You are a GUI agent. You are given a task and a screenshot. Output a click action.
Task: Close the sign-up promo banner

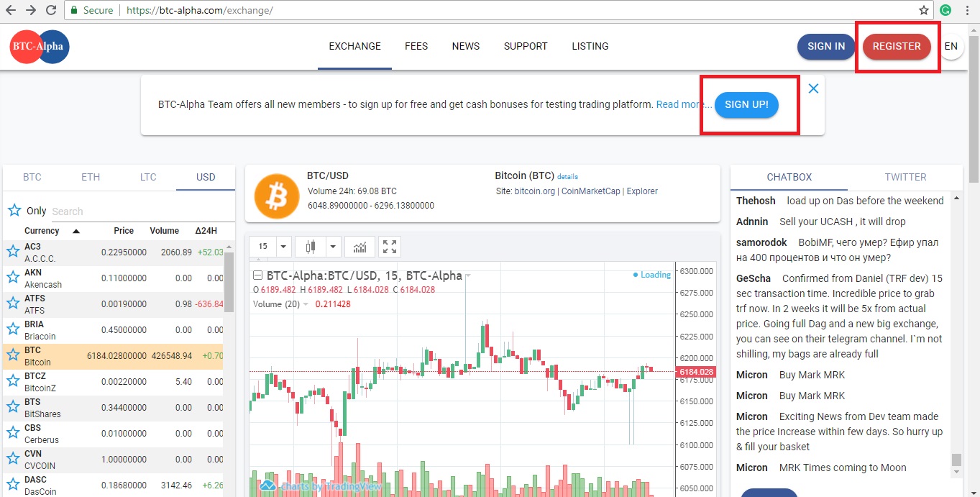pyautogui.click(x=813, y=88)
